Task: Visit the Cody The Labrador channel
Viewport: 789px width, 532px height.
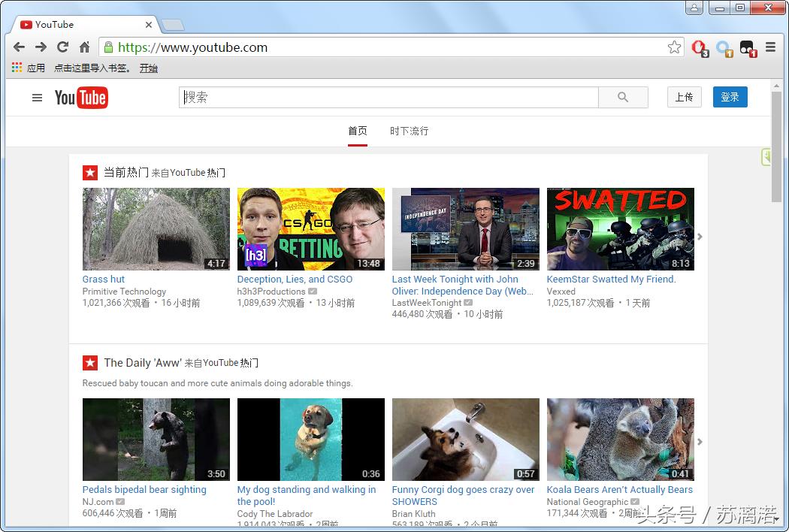Action: pos(275,514)
